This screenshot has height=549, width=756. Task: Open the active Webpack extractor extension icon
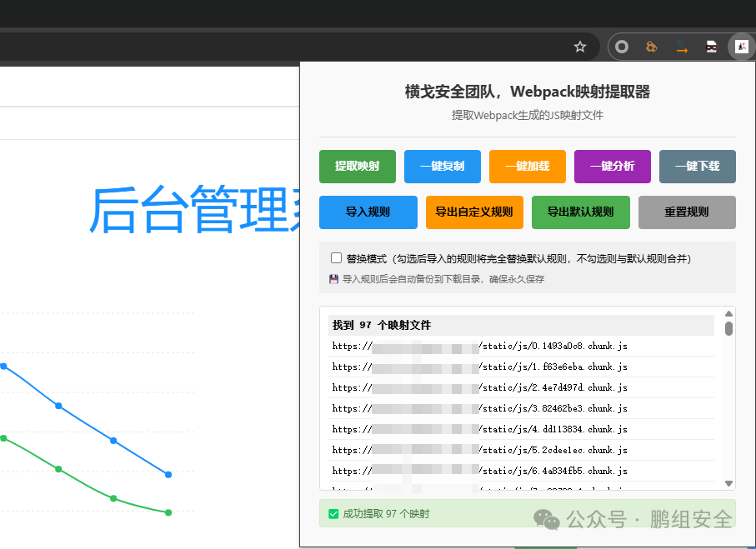coord(741,47)
